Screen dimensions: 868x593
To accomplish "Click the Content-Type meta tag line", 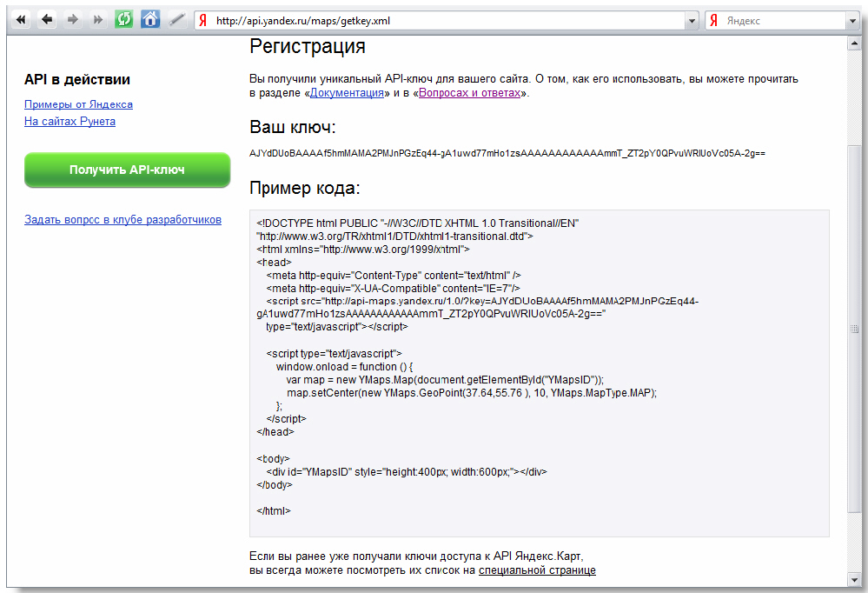I will click(394, 276).
